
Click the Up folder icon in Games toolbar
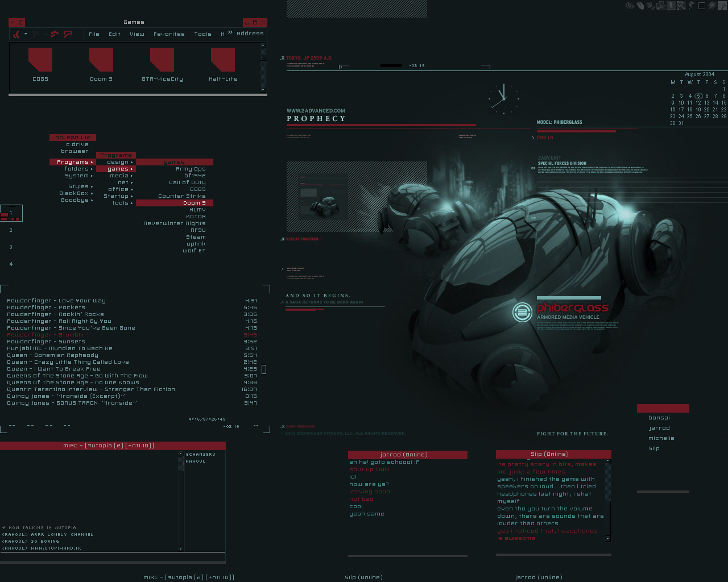tap(55, 34)
